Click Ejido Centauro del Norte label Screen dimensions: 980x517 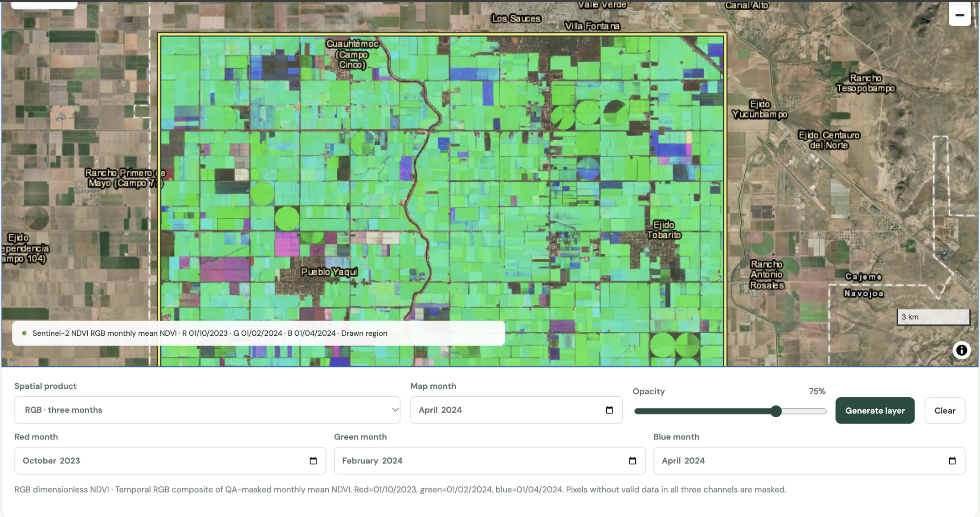[829, 140]
